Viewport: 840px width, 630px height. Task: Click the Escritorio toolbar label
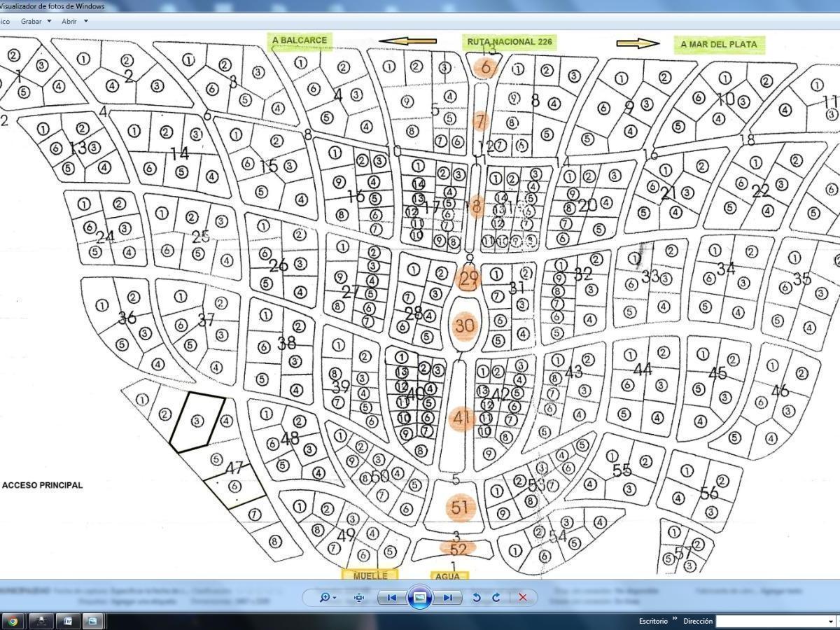click(654, 621)
